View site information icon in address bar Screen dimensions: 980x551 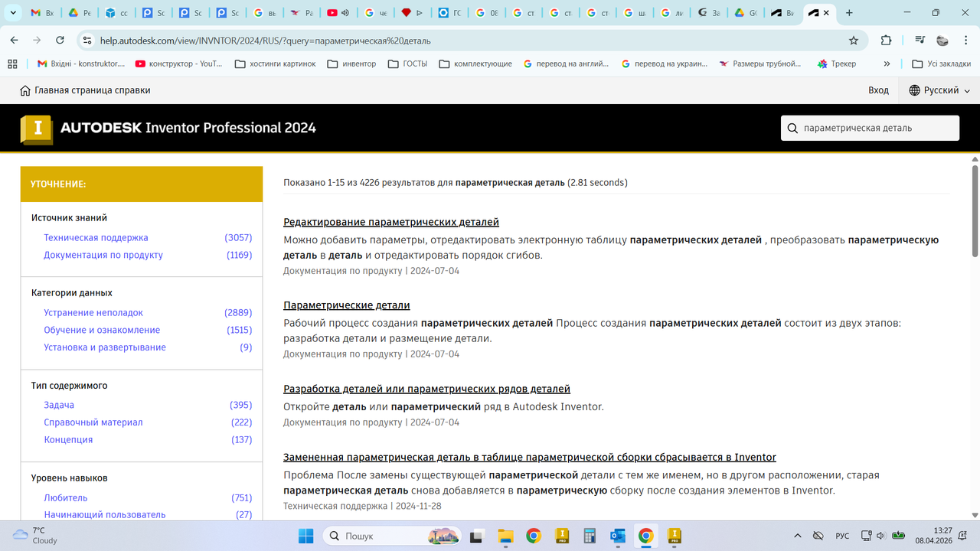(x=87, y=41)
